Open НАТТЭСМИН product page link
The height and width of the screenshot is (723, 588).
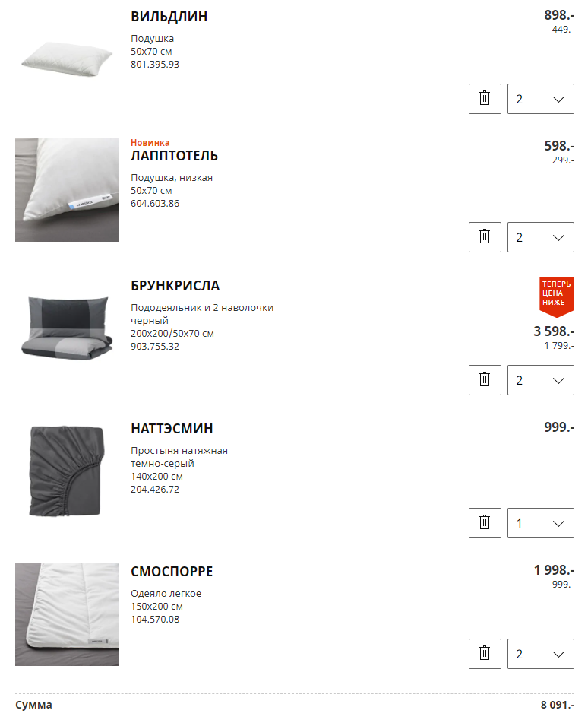[172, 429]
